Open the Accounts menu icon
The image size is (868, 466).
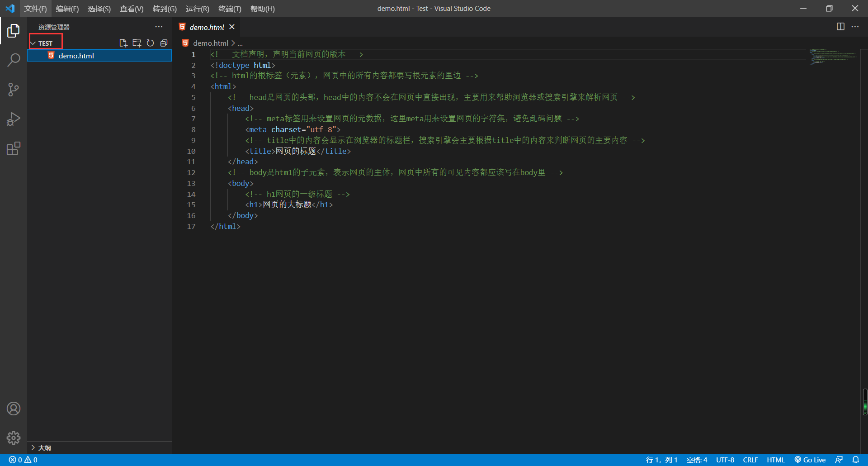(14, 409)
